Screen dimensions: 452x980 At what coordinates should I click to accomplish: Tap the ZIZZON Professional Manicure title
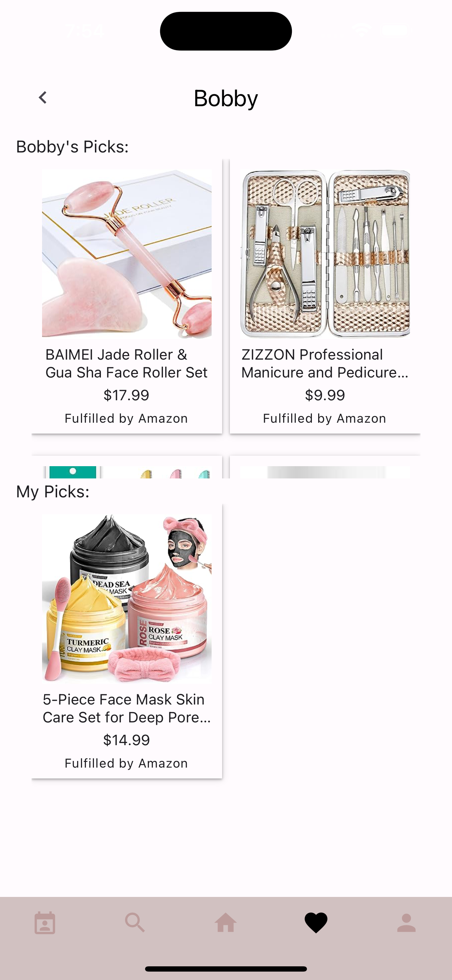click(x=325, y=363)
